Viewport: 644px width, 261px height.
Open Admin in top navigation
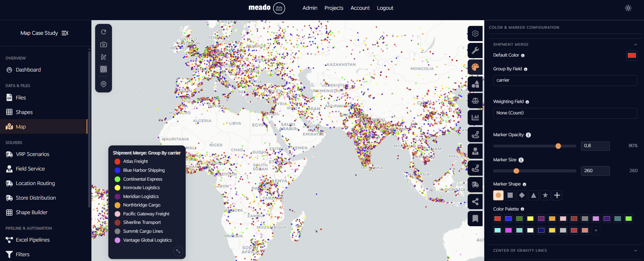[x=310, y=8]
